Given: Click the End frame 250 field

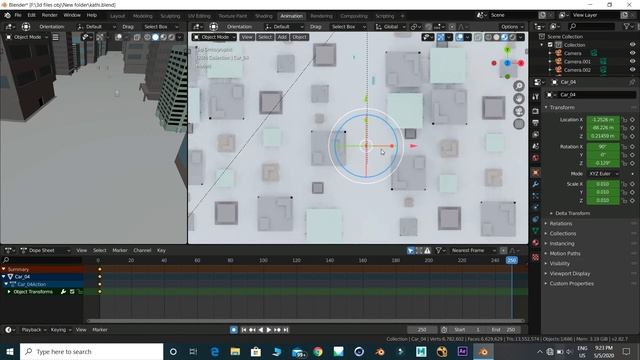Looking at the screenshot, I should point(504,330).
